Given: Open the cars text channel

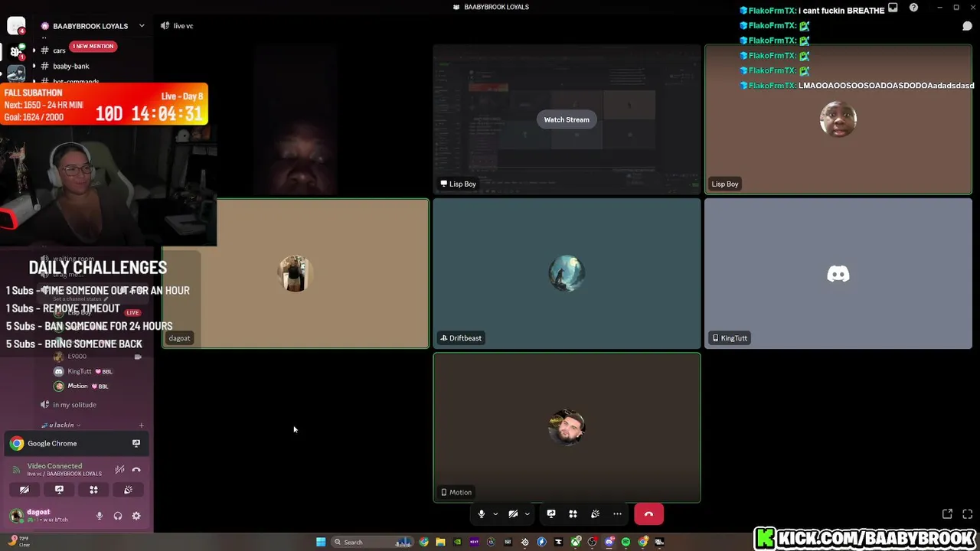Looking at the screenshot, I should (x=59, y=51).
